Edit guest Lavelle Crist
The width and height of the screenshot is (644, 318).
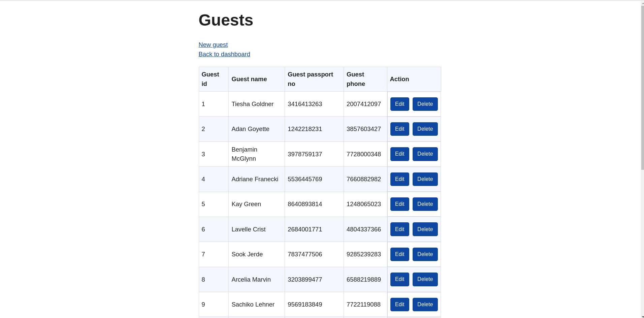[399, 229]
